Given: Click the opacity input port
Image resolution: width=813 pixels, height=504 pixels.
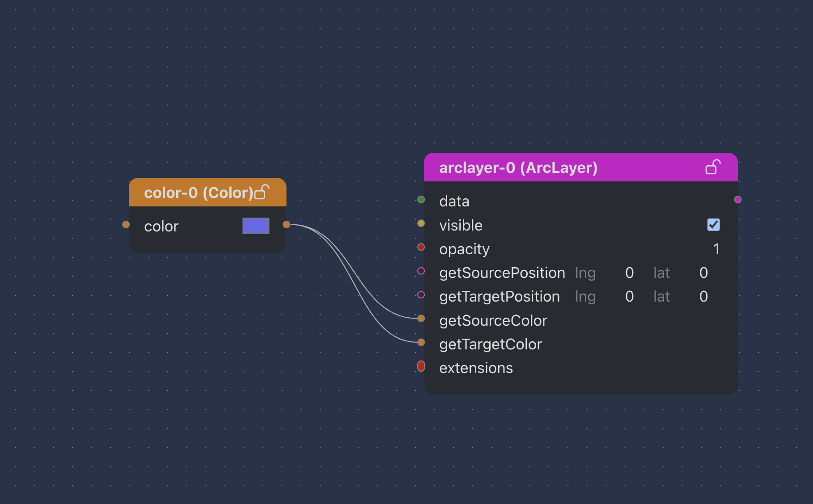Looking at the screenshot, I should pos(421,247).
